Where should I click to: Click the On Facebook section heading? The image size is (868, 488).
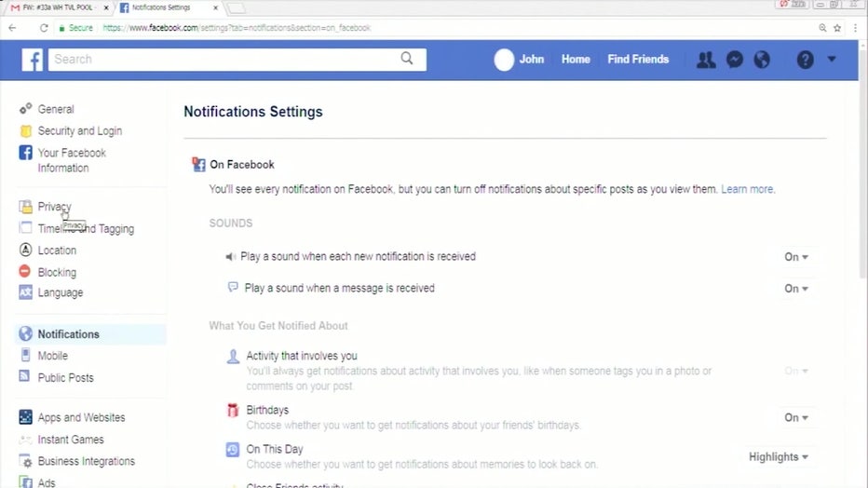click(x=242, y=164)
